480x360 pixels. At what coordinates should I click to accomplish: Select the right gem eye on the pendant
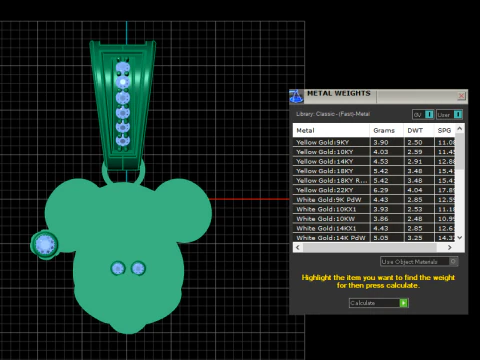point(138,268)
